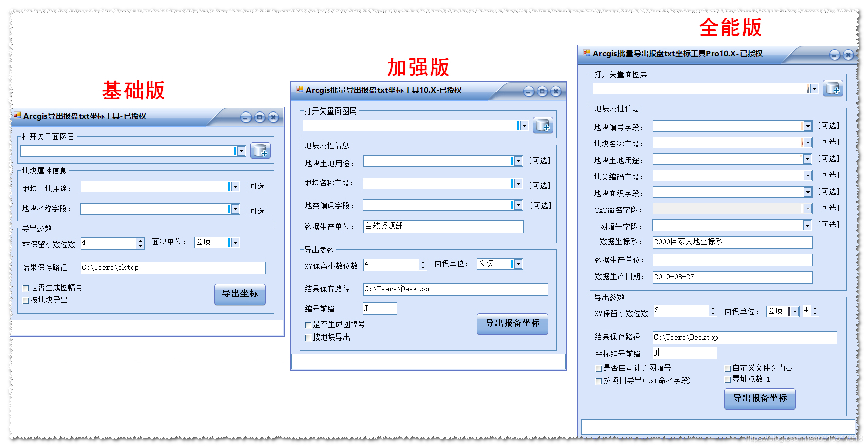Maximize the 加强版 window
Screen dimensions: 868x448
(x=542, y=91)
